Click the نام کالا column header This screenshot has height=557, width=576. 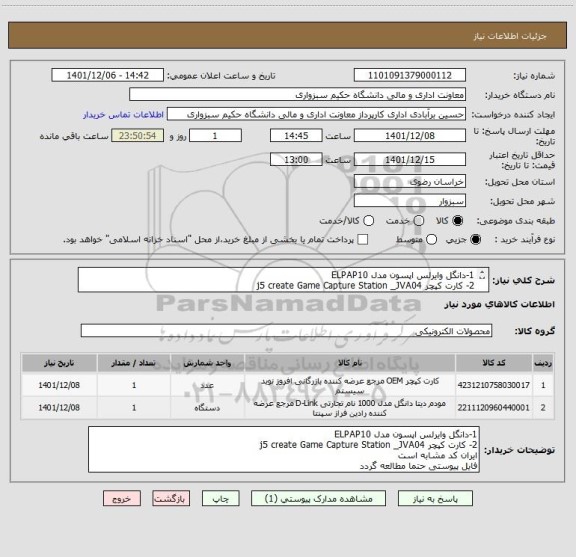350,363
